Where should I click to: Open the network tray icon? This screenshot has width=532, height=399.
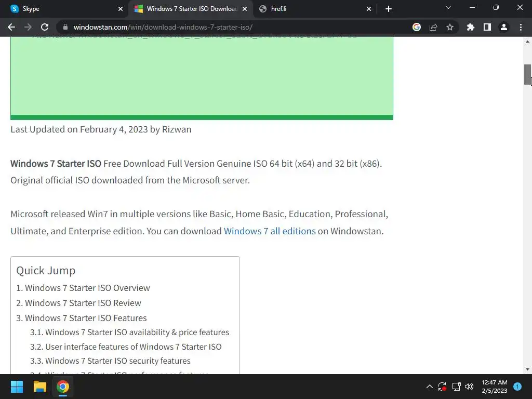pos(456,387)
